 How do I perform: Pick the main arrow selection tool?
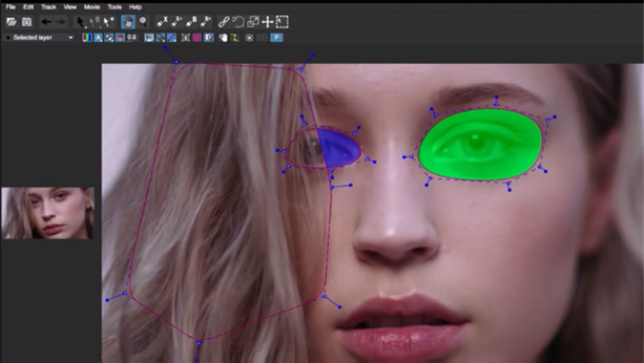[x=80, y=22]
